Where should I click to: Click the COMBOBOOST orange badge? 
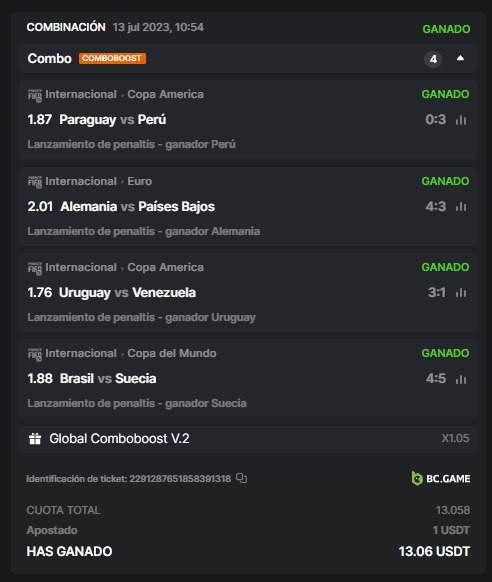112,58
